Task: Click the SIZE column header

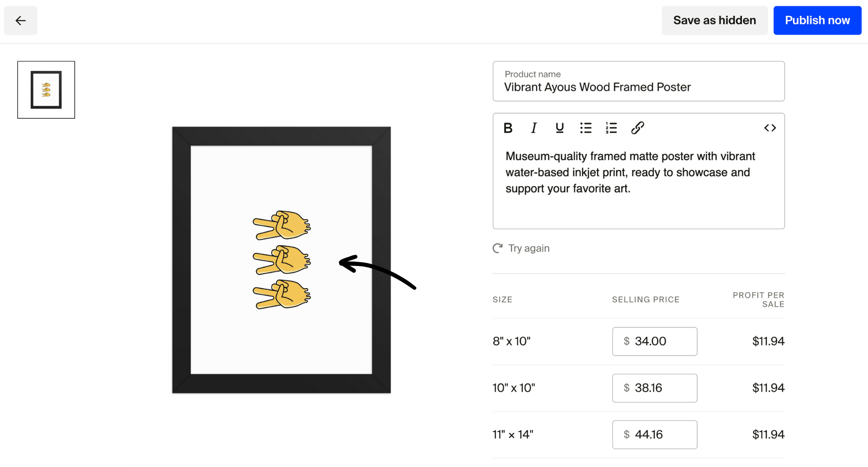Action: point(502,299)
